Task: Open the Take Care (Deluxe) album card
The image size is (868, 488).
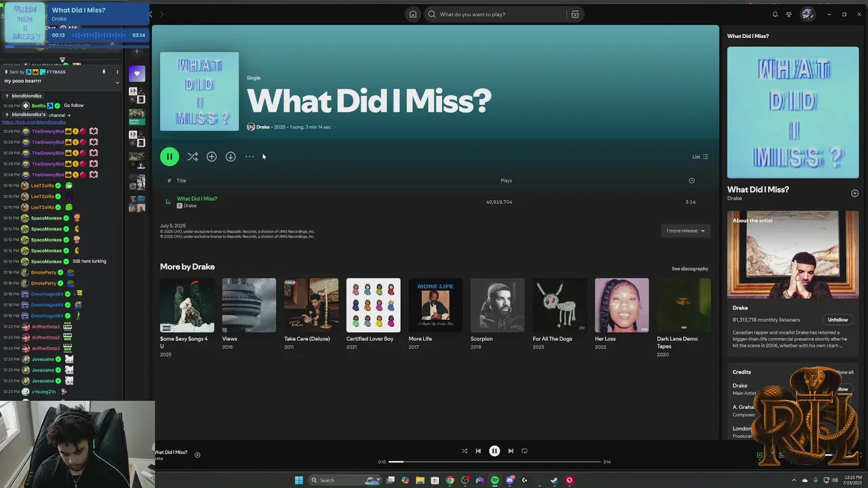Action: (311, 314)
